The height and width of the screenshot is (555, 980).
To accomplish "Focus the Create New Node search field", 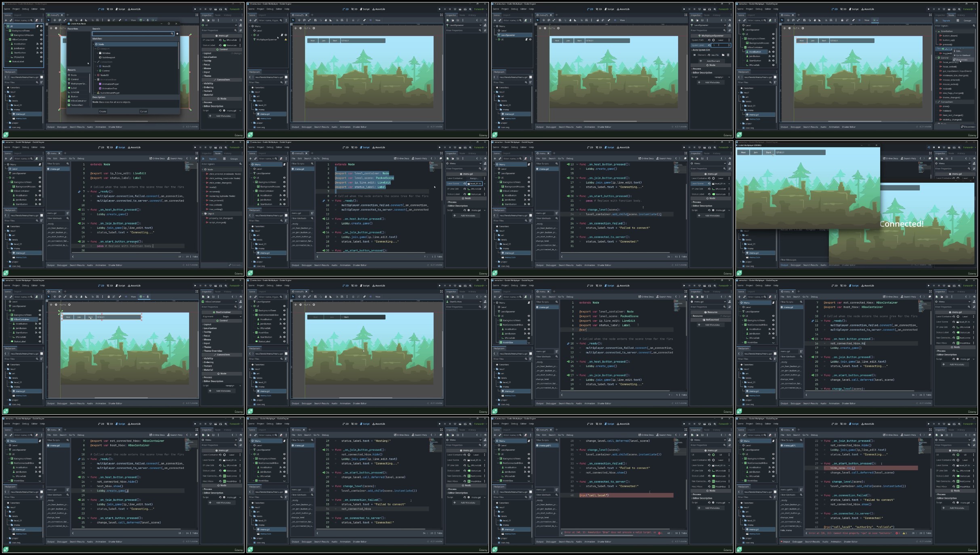I will click(x=133, y=34).
